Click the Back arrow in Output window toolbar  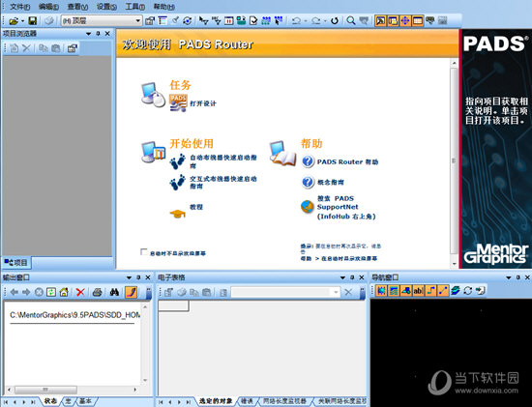tap(14, 292)
